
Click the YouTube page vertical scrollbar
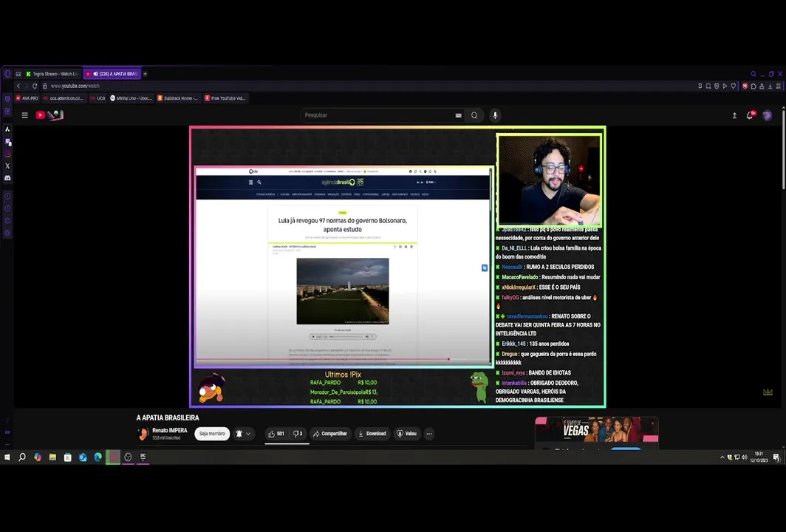point(784,151)
